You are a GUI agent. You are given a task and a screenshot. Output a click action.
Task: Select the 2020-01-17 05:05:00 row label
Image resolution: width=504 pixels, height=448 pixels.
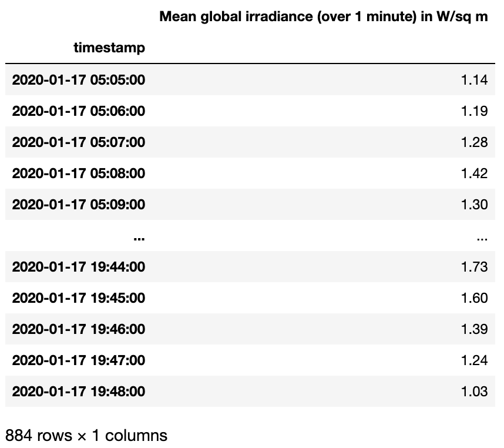click(x=79, y=80)
